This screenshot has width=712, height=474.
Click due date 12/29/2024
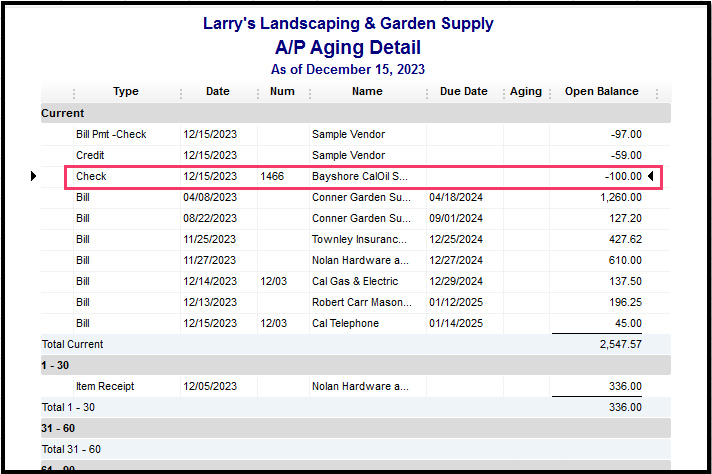456,281
